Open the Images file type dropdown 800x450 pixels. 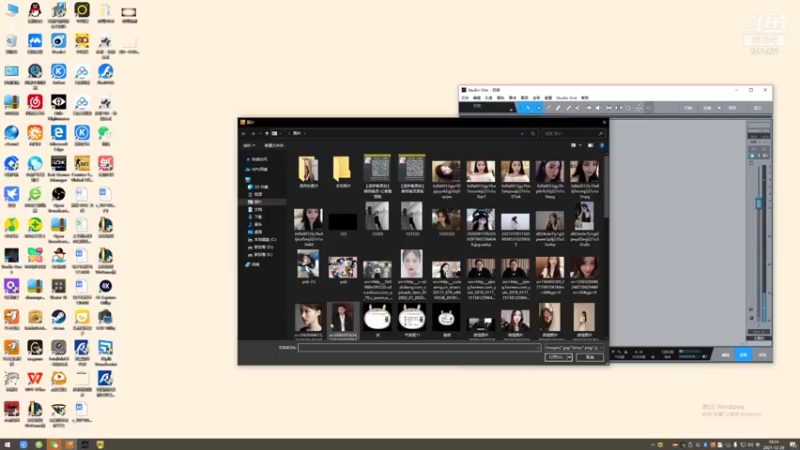click(574, 347)
